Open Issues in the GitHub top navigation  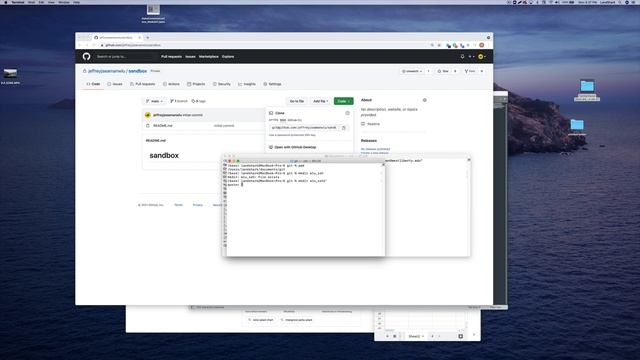point(190,57)
